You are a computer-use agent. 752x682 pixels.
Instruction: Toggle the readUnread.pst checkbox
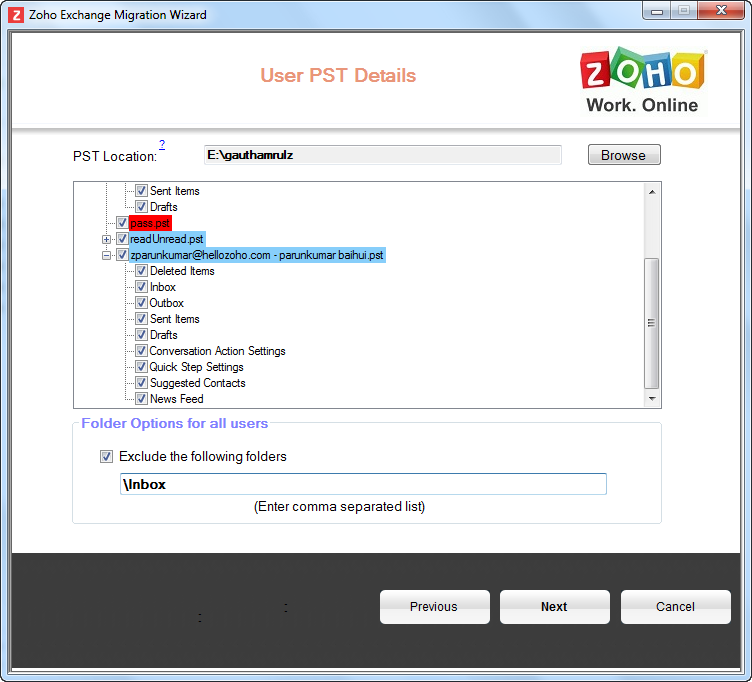tap(122, 239)
